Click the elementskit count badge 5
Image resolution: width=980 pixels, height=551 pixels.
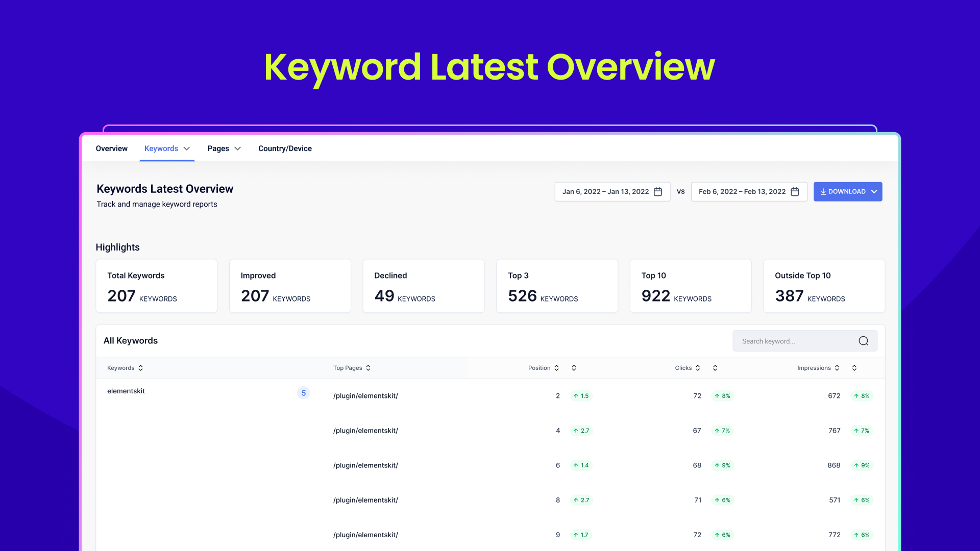[x=303, y=393]
